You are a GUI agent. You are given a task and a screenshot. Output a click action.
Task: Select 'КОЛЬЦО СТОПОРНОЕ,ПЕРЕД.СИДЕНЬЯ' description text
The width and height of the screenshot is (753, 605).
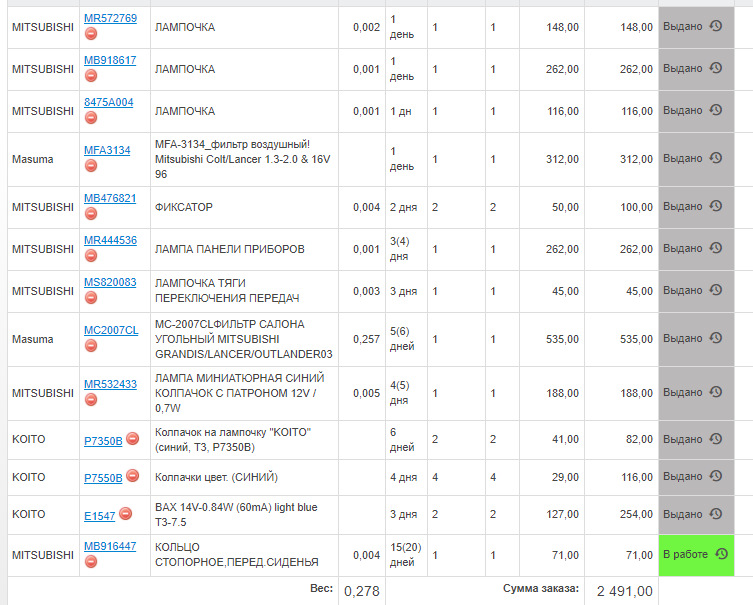pos(237,555)
